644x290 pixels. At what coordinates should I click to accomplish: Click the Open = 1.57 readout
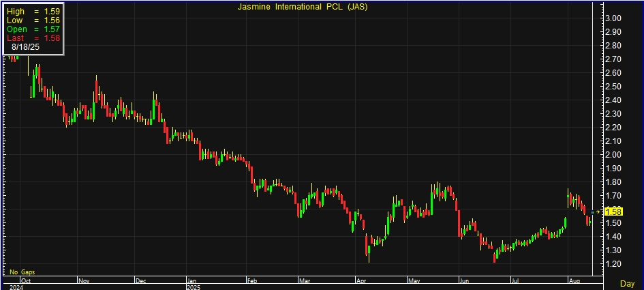point(33,29)
